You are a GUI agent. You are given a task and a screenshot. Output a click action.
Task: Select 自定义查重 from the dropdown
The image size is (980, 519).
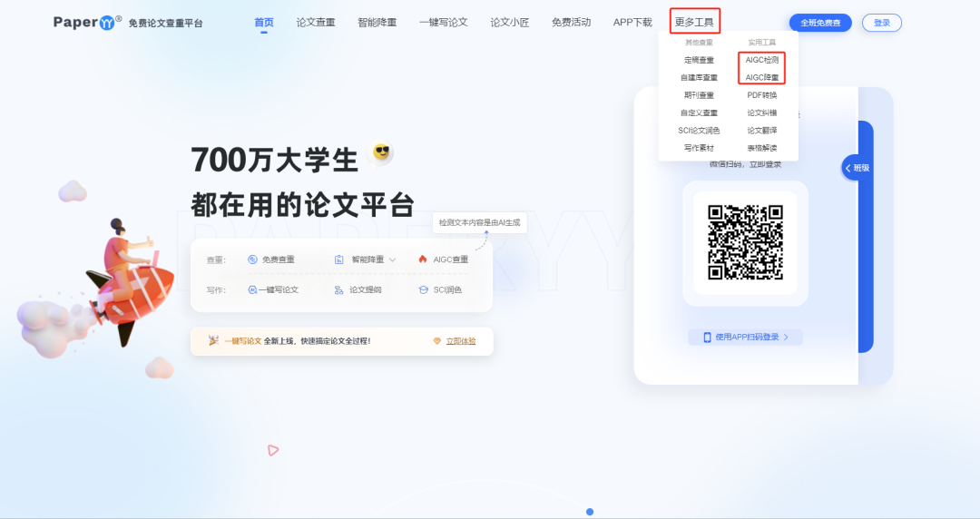point(699,113)
